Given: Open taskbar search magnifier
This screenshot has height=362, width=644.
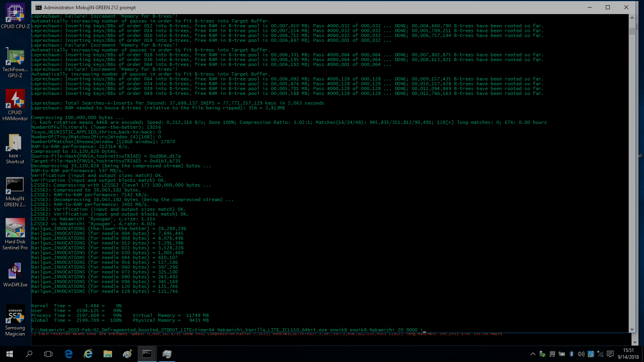Looking at the screenshot, I should tap(29, 354).
